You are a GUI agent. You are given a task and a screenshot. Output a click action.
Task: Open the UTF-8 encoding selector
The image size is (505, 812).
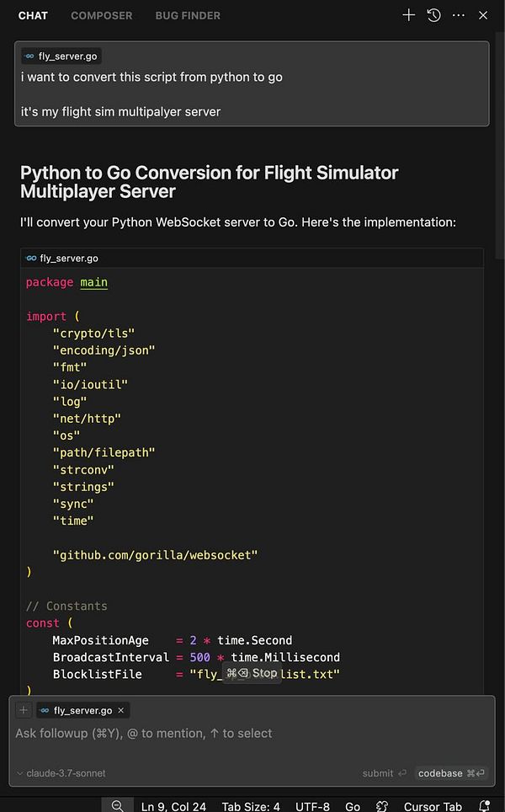(312, 806)
